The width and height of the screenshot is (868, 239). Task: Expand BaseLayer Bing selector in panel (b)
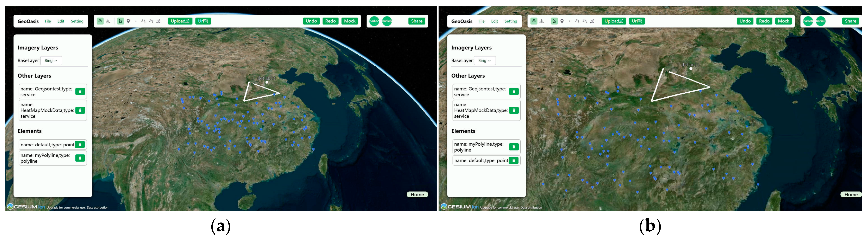click(485, 61)
